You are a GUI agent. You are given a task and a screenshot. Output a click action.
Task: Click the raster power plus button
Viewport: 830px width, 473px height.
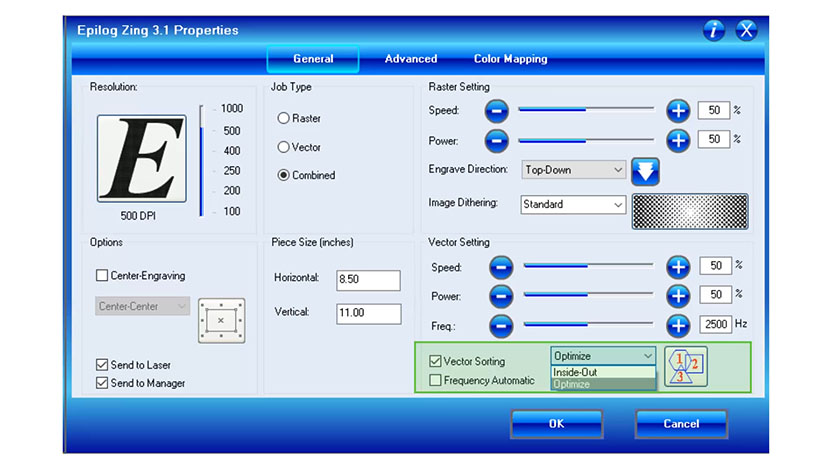678,140
